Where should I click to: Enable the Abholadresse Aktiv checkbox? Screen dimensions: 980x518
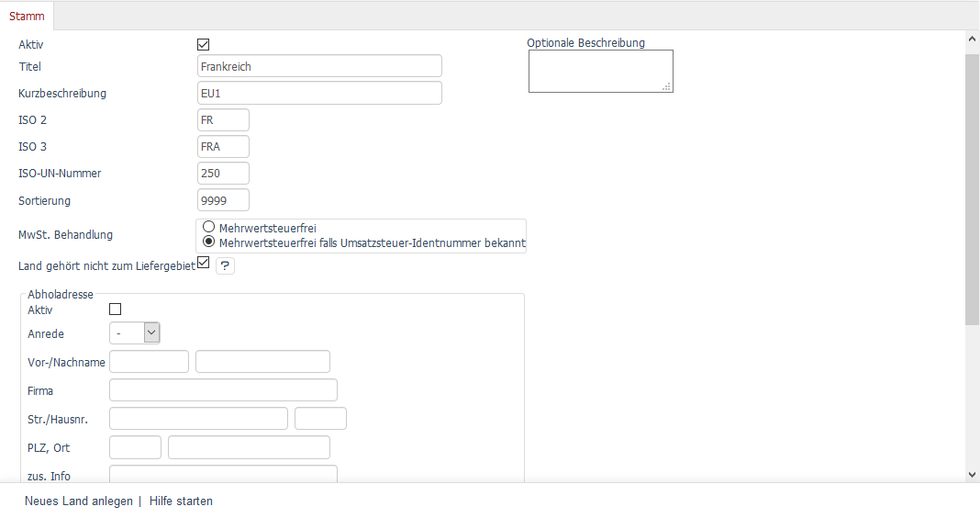tap(116, 310)
